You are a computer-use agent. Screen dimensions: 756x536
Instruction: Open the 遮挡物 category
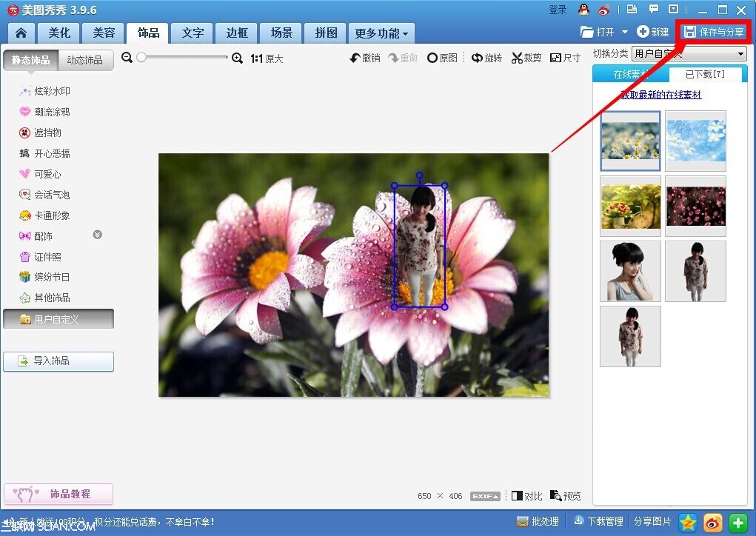point(41,133)
